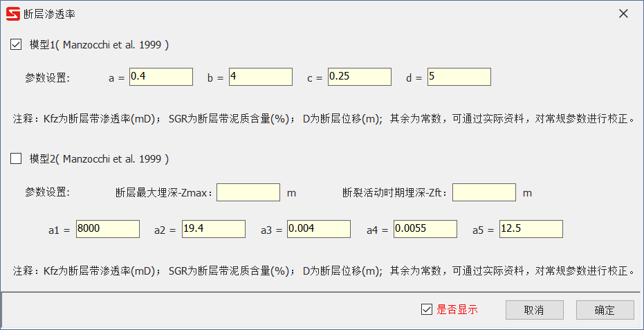The height and width of the screenshot is (330, 644).
Task: Click the 断层最大埋深-Zmax input field
Action: pyautogui.click(x=248, y=192)
